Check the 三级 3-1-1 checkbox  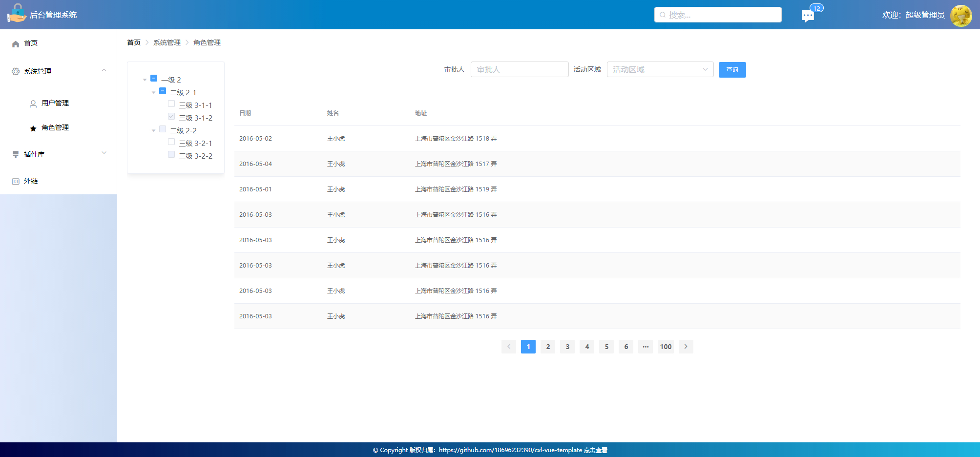click(x=171, y=104)
